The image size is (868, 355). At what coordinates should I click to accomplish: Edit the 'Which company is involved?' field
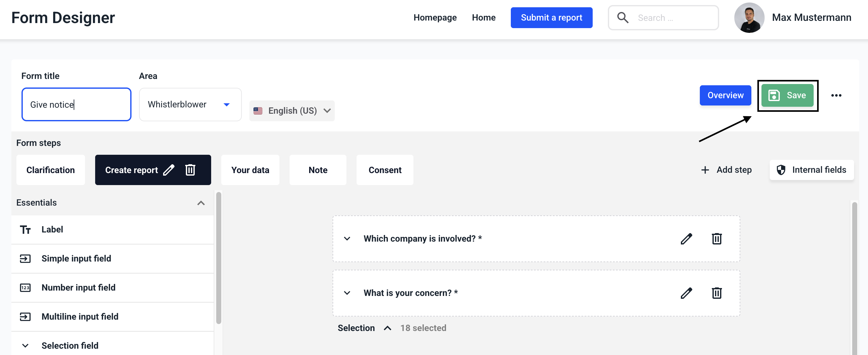(686, 239)
